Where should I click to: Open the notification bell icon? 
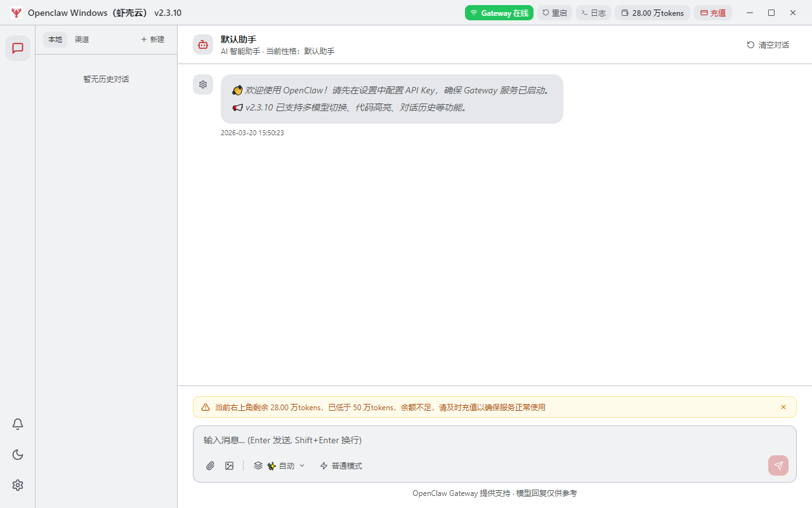click(17, 424)
